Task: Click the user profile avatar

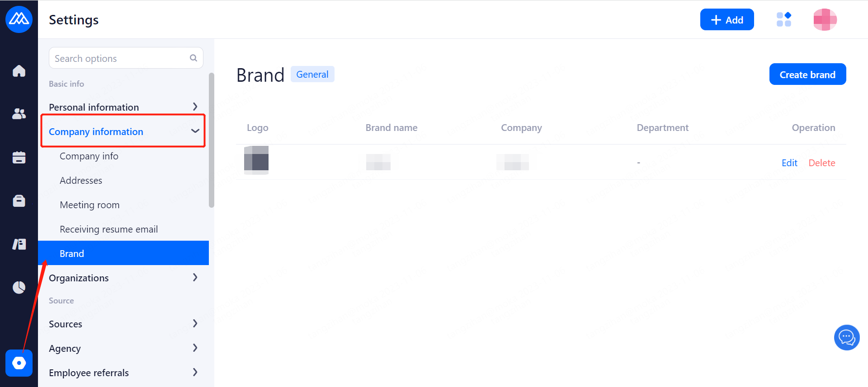Action: pyautogui.click(x=825, y=20)
